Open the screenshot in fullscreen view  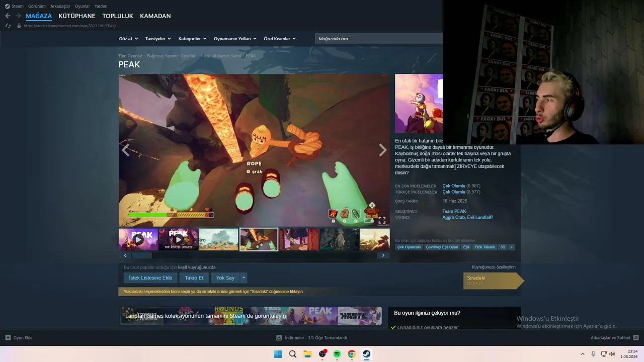pos(382,220)
